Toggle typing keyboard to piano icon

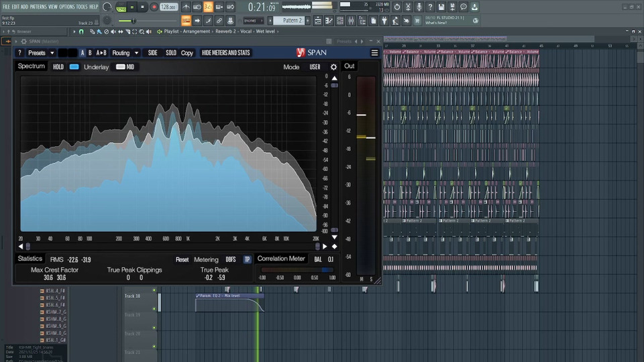point(186,21)
